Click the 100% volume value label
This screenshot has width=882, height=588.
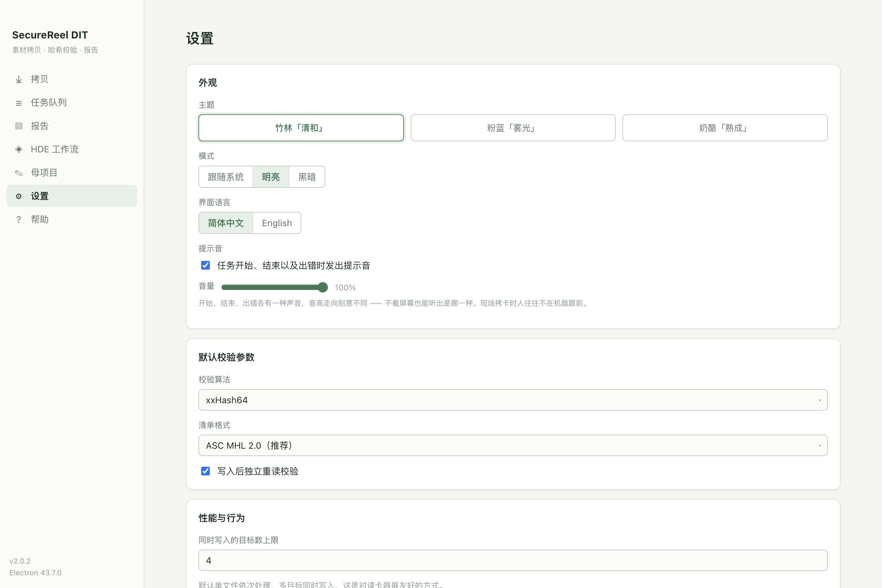(x=345, y=288)
